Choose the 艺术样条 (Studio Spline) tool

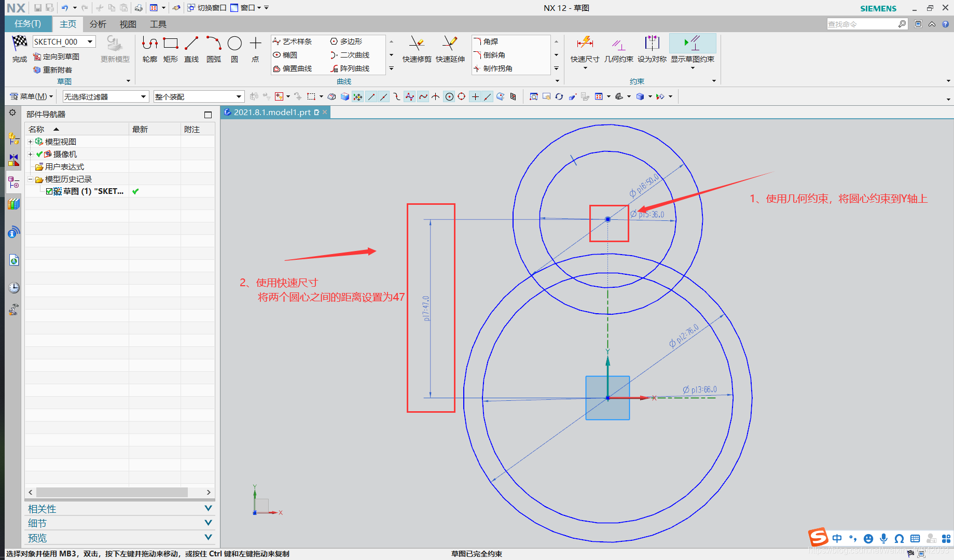click(x=293, y=41)
